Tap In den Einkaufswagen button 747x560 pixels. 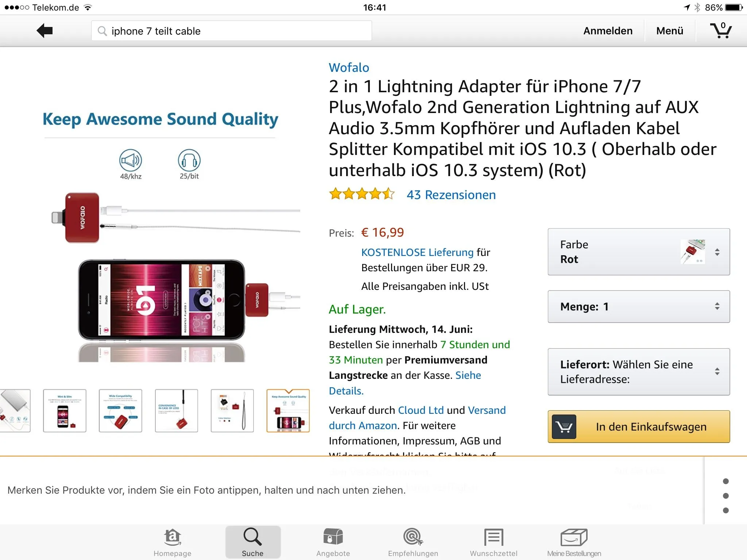point(638,427)
